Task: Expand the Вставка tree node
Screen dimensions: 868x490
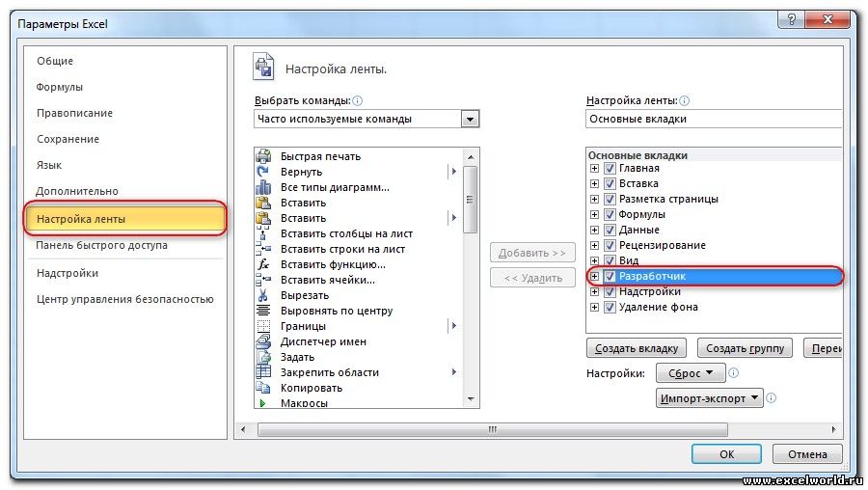Action: coord(594,184)
